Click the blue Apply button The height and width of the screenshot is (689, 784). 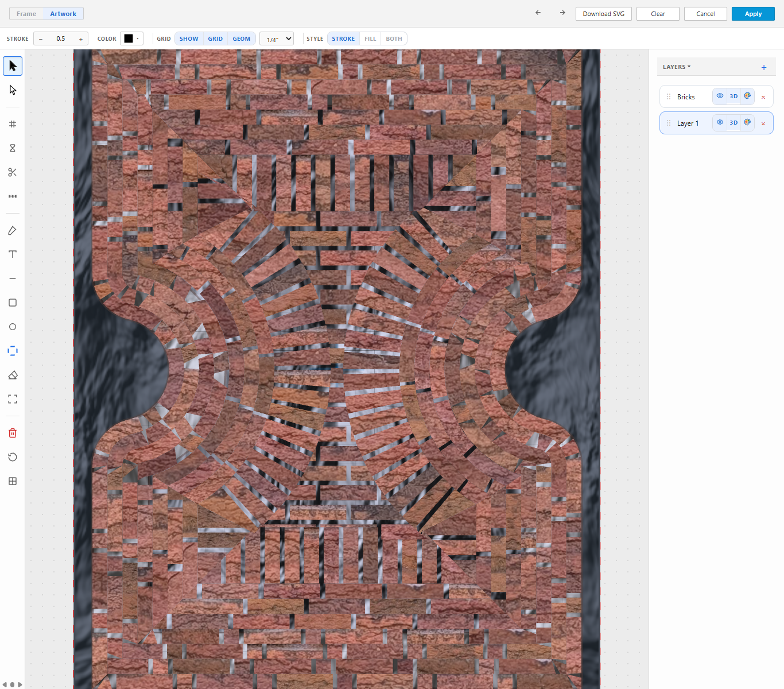pos(753,14)
